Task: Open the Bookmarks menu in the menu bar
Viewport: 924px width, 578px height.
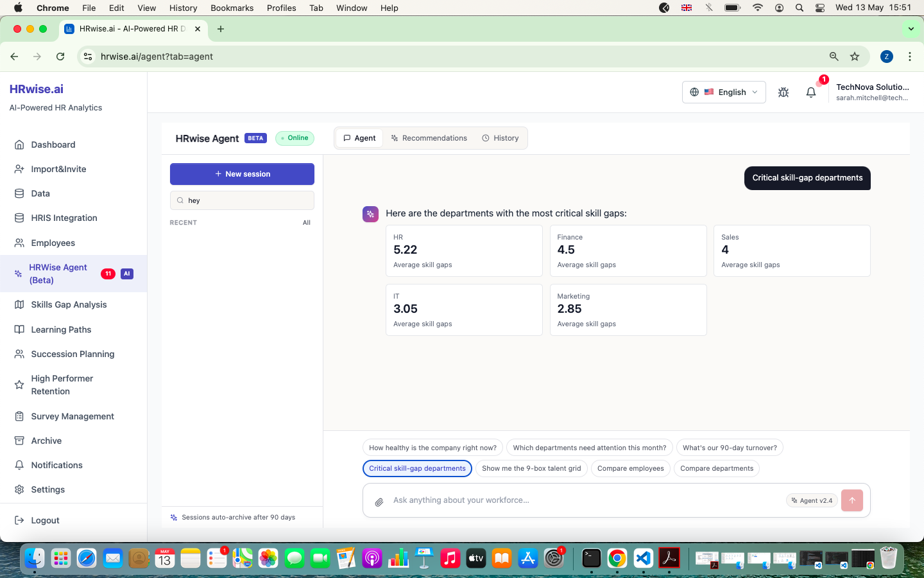Action: pyautogui.click(x=232, y=8)
